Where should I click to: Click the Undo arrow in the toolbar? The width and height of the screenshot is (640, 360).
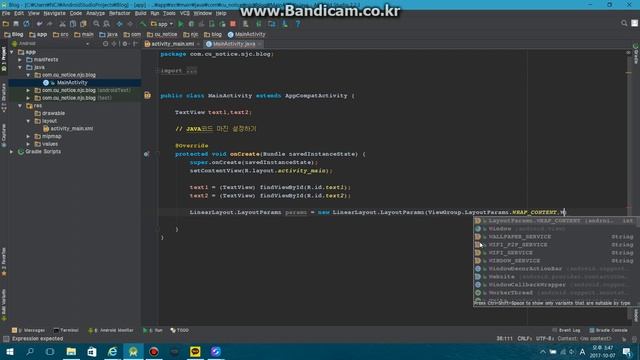point(39,24)
